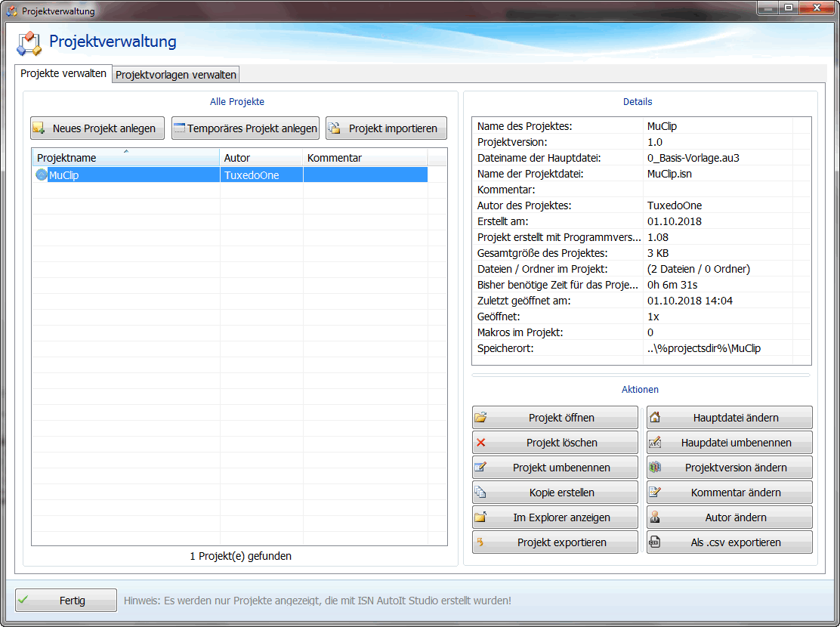Click the csv file icon on export button

coord(655,542)
